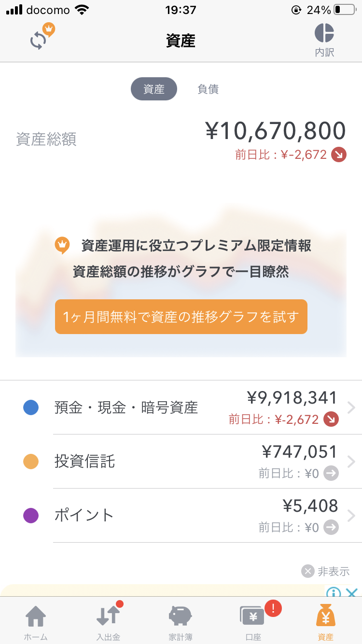Tap the purple ポイント color dot
362x644 pixels.
coord(31,516)
